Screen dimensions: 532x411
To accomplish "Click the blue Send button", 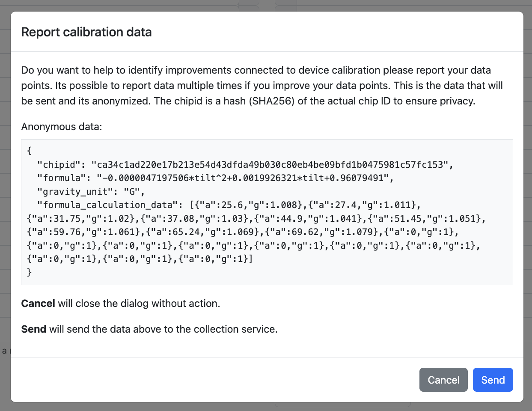I will click(x=493, y=380).
